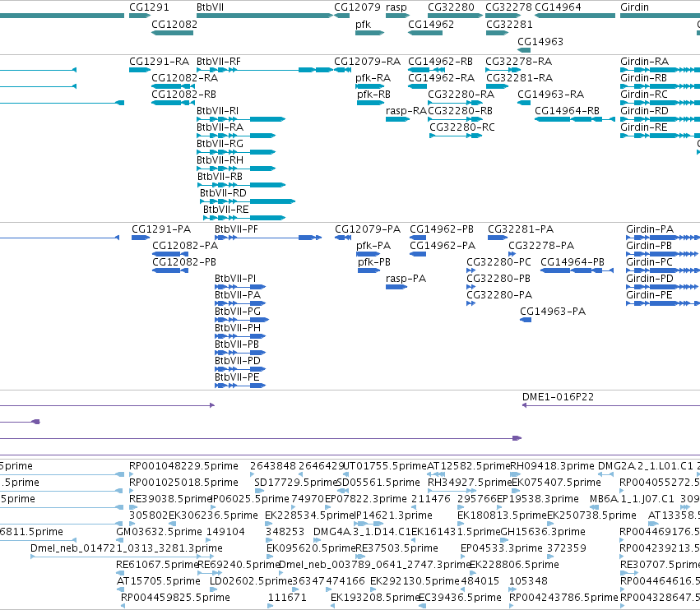Click the CG14962 gene label
700x610 pixels.
(431, 24)
